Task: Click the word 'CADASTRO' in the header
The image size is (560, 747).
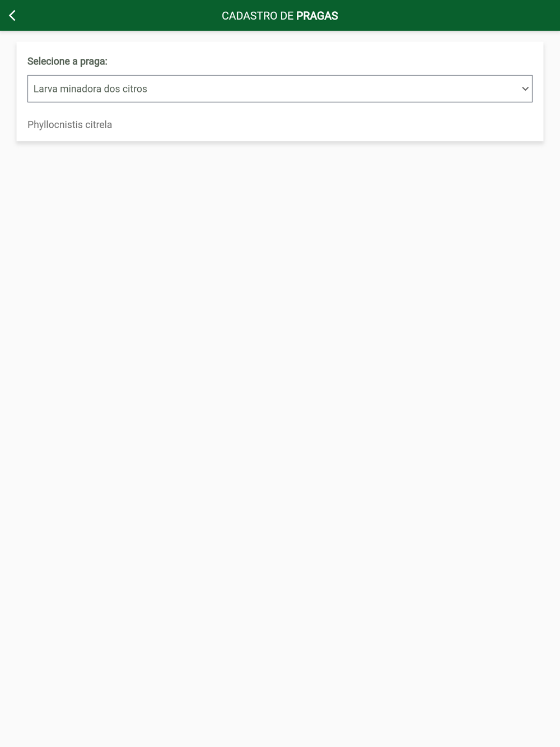Action: coord(250,16)
